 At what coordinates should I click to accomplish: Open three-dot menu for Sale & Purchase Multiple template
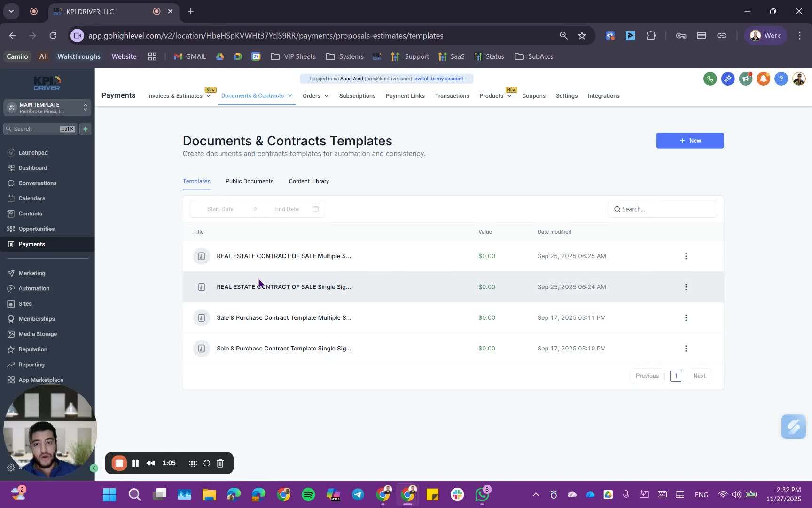point(686,318)
